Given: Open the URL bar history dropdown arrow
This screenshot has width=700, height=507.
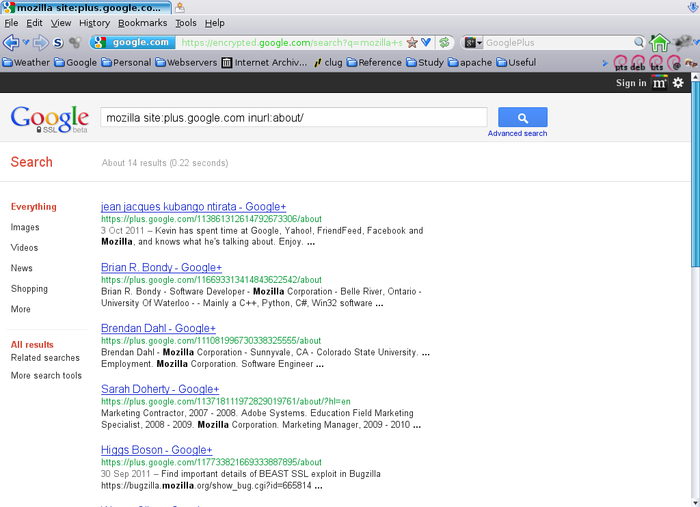Looking at the screenshot, I should [426, 42].
